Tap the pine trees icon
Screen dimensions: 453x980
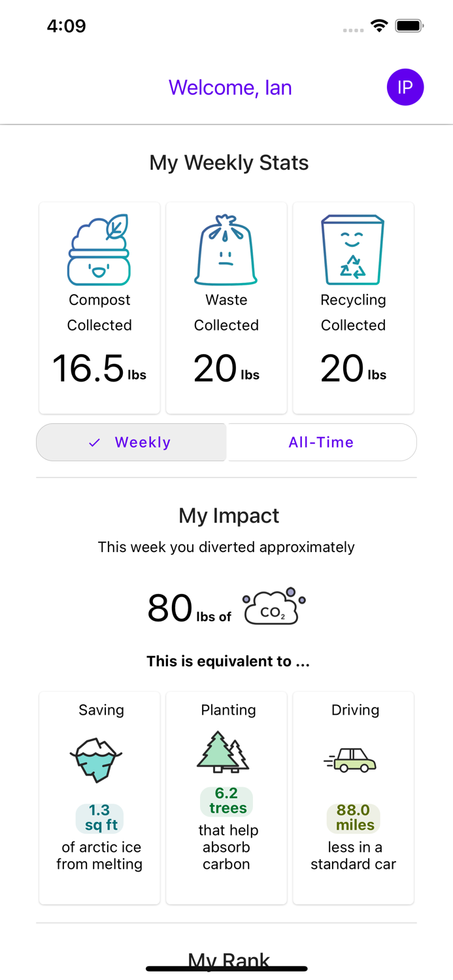point(224,752)
